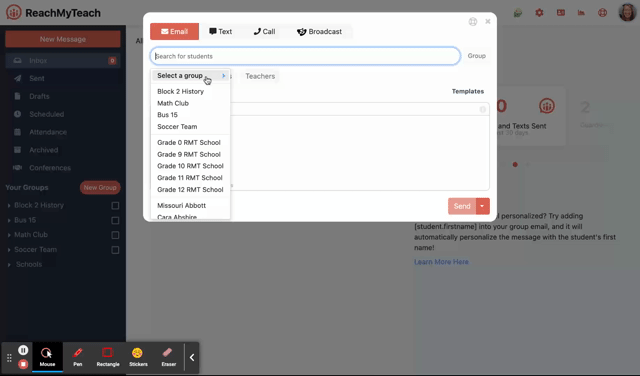The width and height of the screenshot is (640, 376).
Task: Click the contact card icon in header
Action: [561, 13]
